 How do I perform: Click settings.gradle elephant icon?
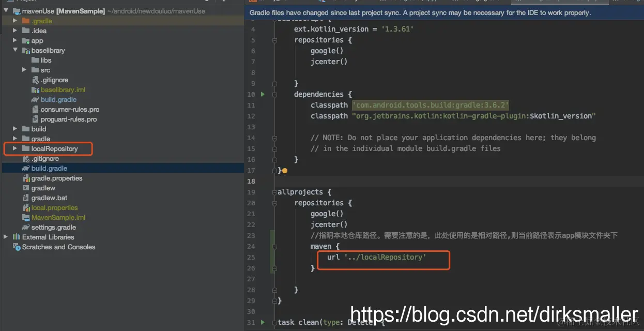[x=26, y=227]
